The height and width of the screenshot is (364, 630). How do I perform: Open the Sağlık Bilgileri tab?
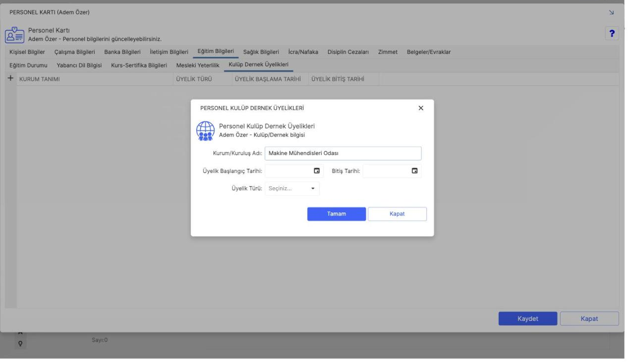[261, 52]
